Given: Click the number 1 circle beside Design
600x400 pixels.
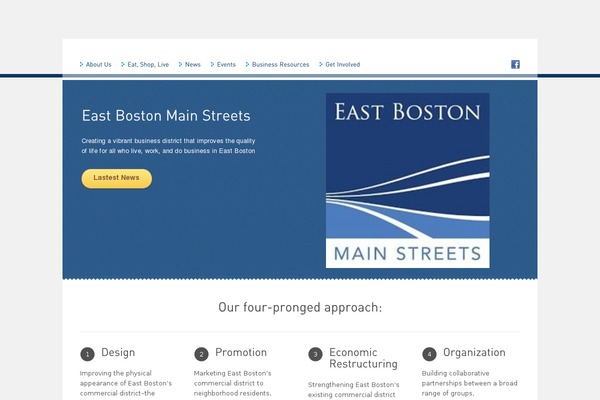Looking at the screenshot, I should point(87,354).
